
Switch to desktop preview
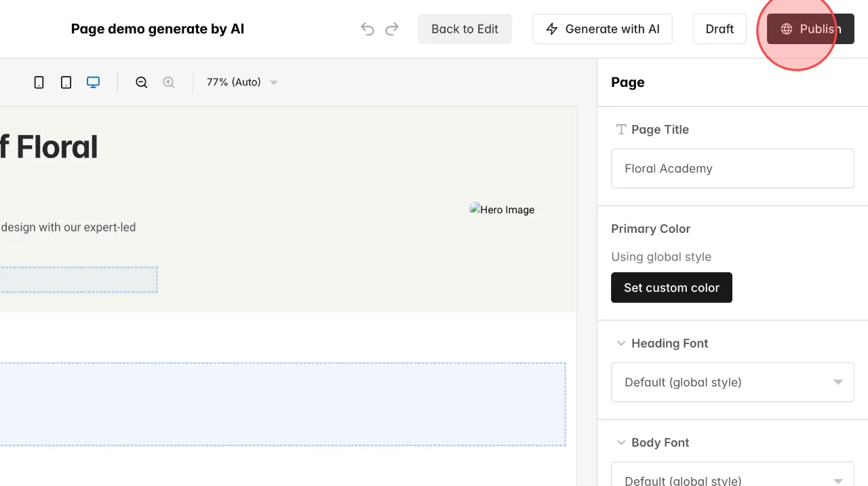click(x=93, y=82)
